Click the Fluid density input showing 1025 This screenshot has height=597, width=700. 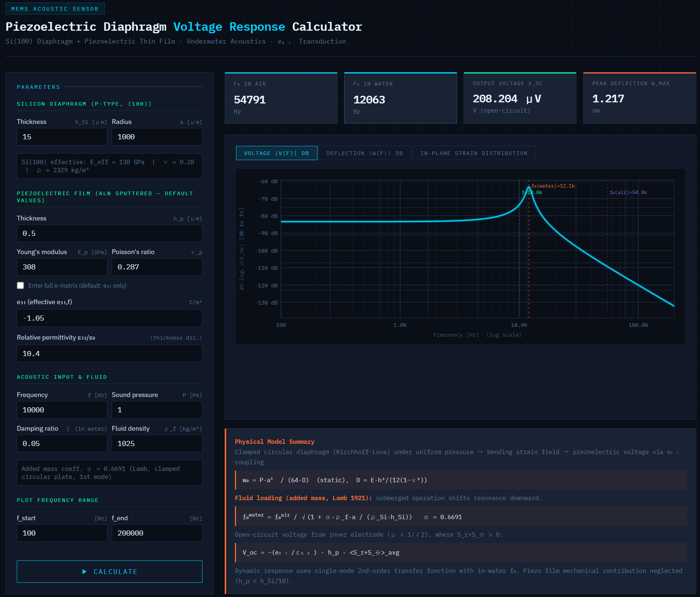coord(157,443)
